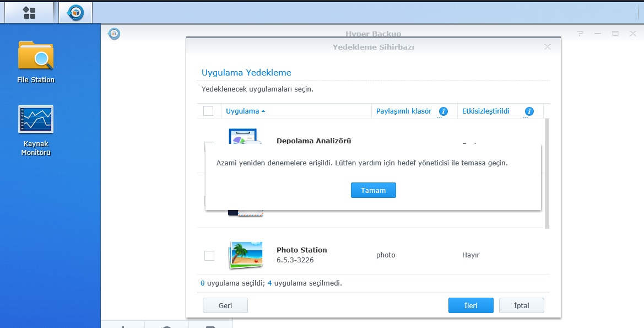The width and height of the screenshot is (644, 328).
Task: Click info icon beside Etkisizleştirildi
Action: click(529, 111)
